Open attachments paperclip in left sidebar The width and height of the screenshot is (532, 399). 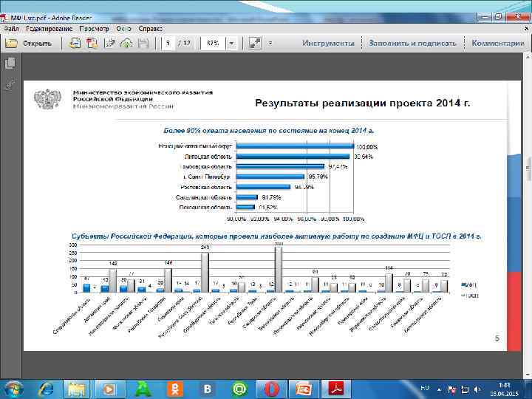pyautogui.click(x=10, y=83)
